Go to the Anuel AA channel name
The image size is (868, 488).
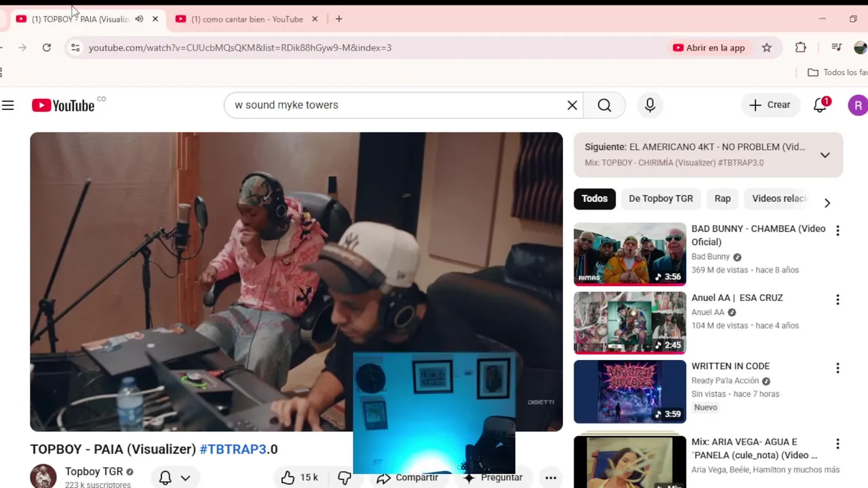pos(708,312)
